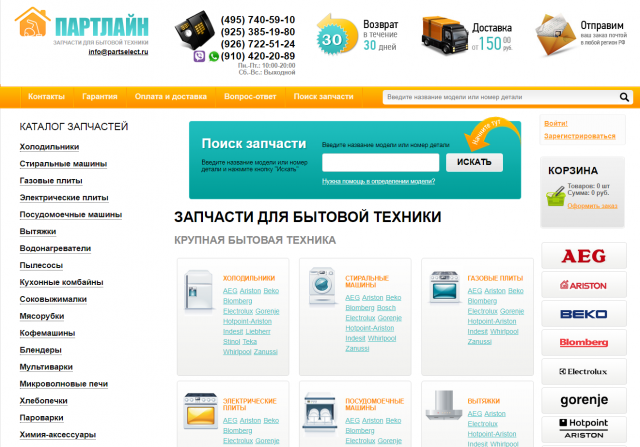640x447 pixels.
Task: Click the Зарегистрироваться link
Action: [x=580, y=136]
